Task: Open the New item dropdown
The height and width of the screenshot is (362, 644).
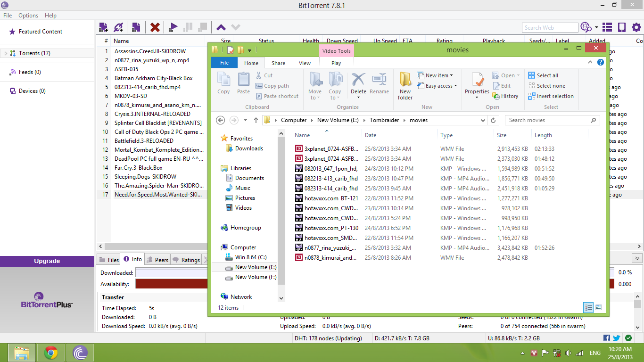Action: [435, 75]
